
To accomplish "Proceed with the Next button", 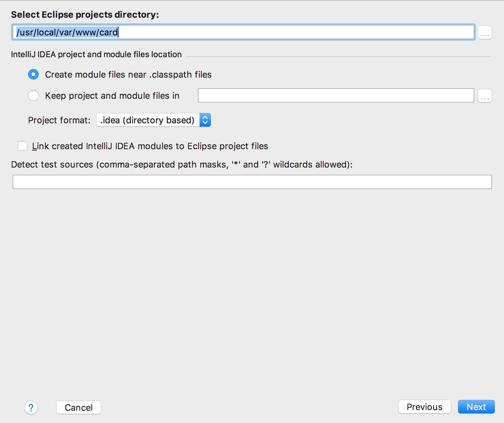I will 476,407.
